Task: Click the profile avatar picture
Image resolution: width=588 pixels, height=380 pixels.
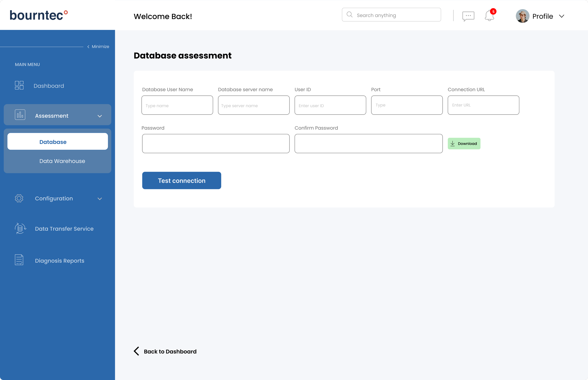Action: click(522, 16)
